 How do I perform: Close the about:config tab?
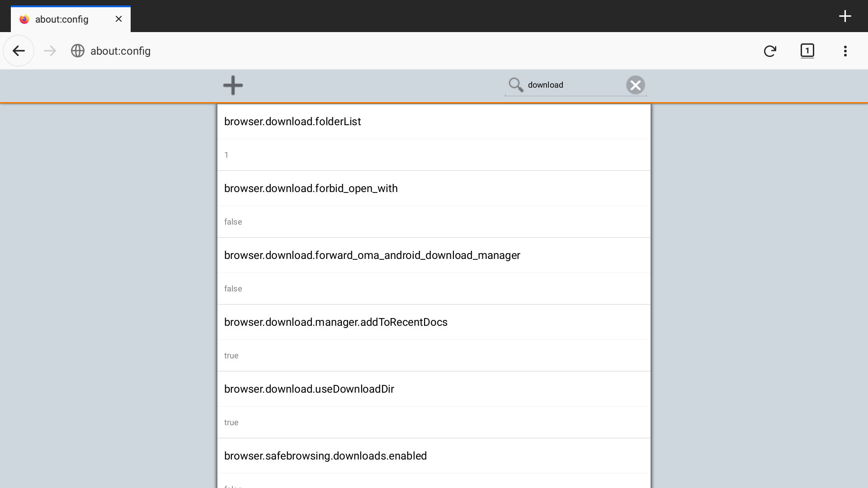coord(118,19)
